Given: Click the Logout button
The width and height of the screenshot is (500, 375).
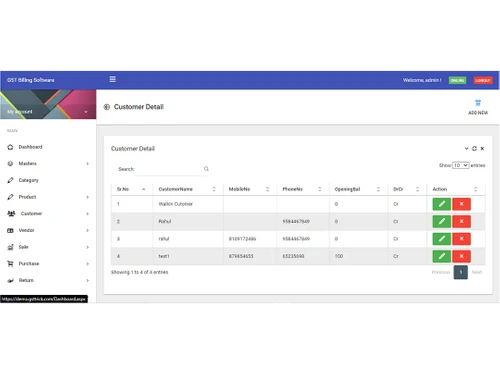Looking at the screenshot, I should [483, 80].
